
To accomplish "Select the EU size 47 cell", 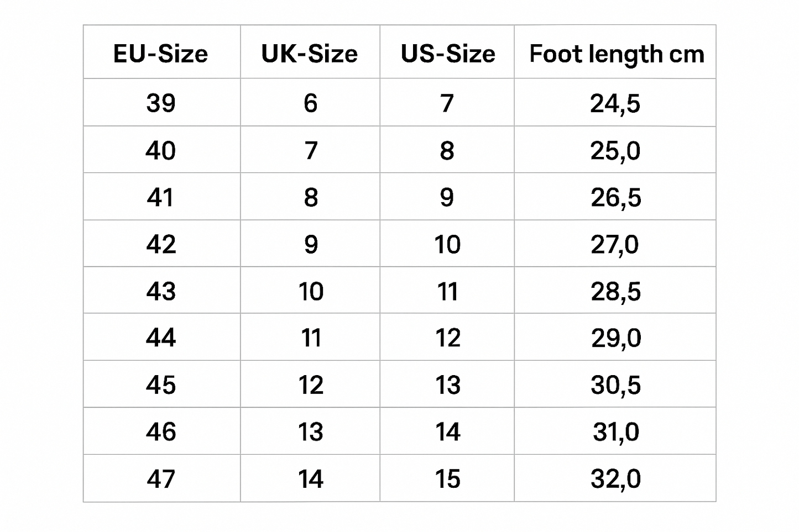I will coord(161,478).
